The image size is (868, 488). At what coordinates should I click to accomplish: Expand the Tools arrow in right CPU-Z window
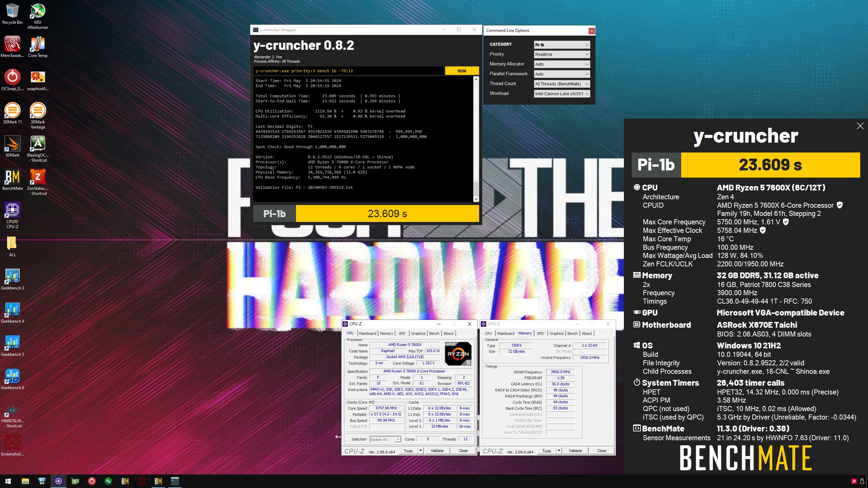559,451
